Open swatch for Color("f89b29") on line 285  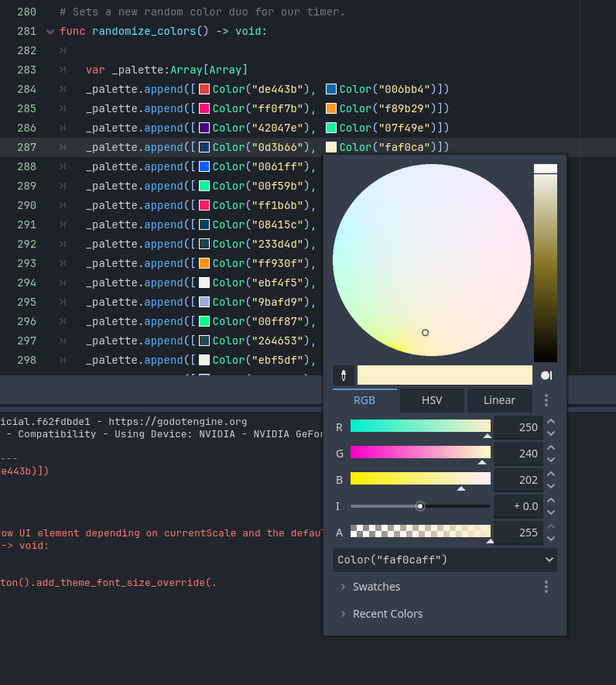tap(331, 108)
